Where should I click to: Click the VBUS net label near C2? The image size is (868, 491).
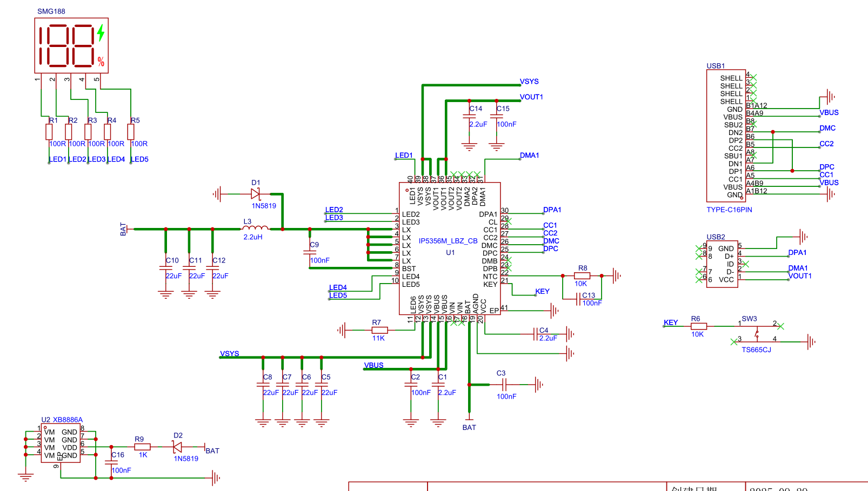click(x=373, y=365)
